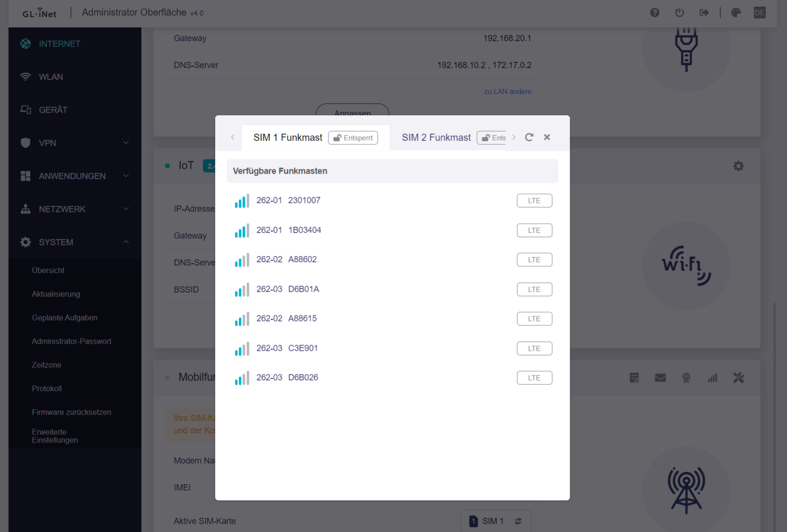Switch active SIM card with SIM 1 button
Viewport: 787px width, 532px height.
pyautogui.click(x=495, y=521)
